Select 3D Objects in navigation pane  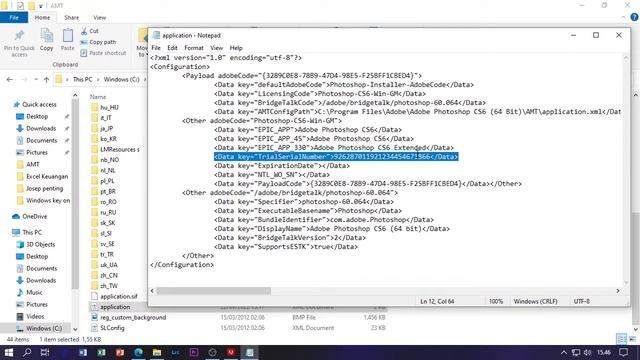coord(40,244)
